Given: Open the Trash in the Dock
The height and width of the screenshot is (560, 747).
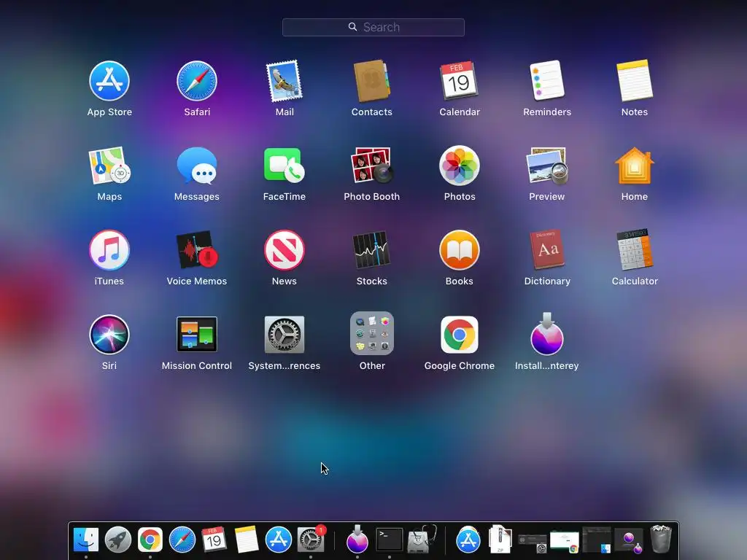Looking at the screenshot, I should (x=661, y=539).
